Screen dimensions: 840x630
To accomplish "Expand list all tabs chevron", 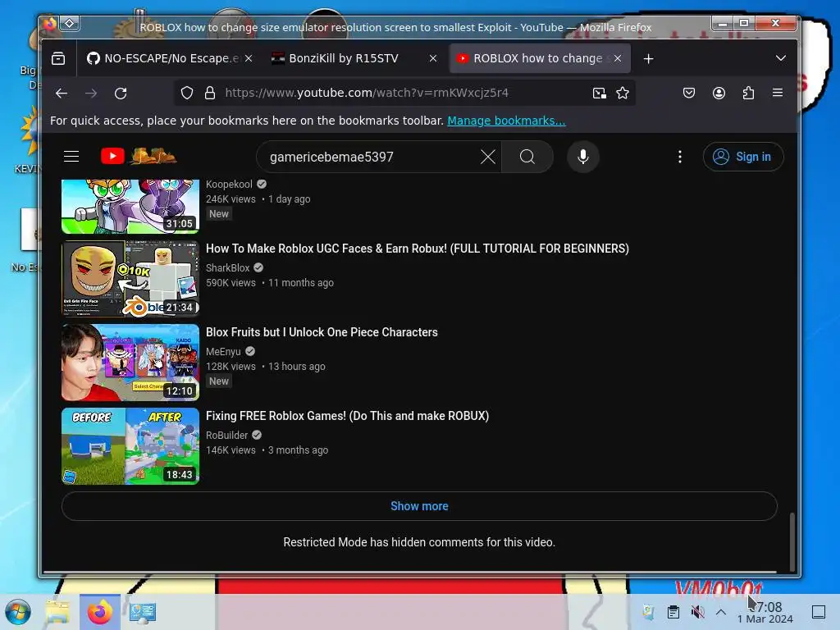I will point(781,58).
